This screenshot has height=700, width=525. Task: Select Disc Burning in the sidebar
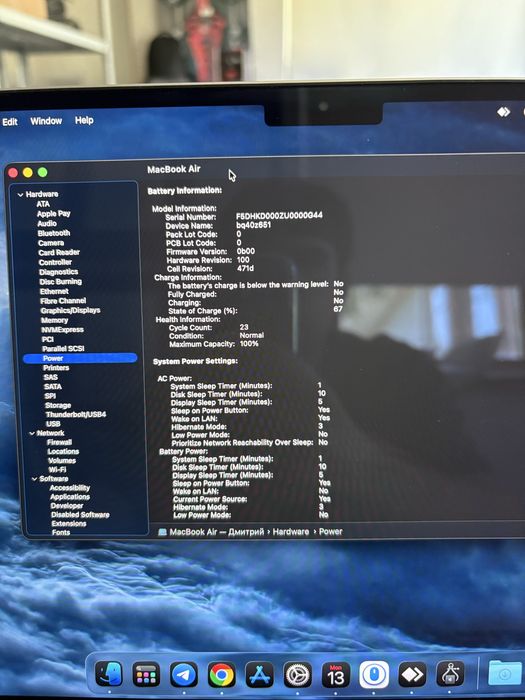(x=60, y=282)
